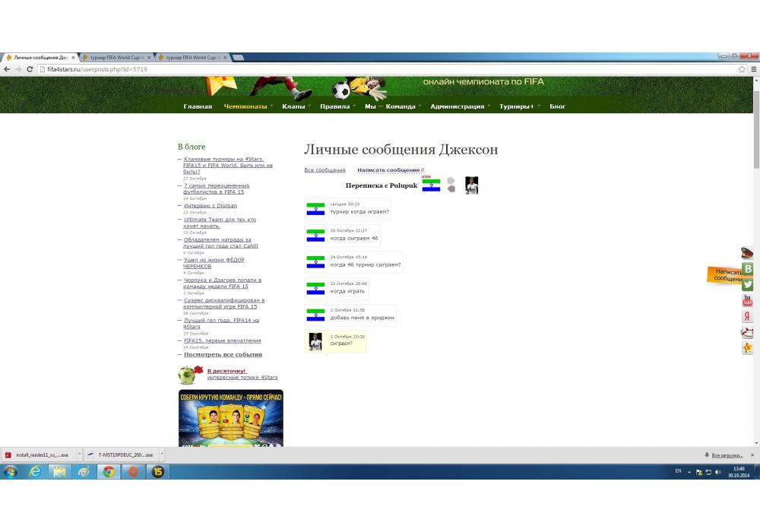Screen dimensions: 760x532
Task: Click message 'турнир когда играем?'
Action: (359, 212)
